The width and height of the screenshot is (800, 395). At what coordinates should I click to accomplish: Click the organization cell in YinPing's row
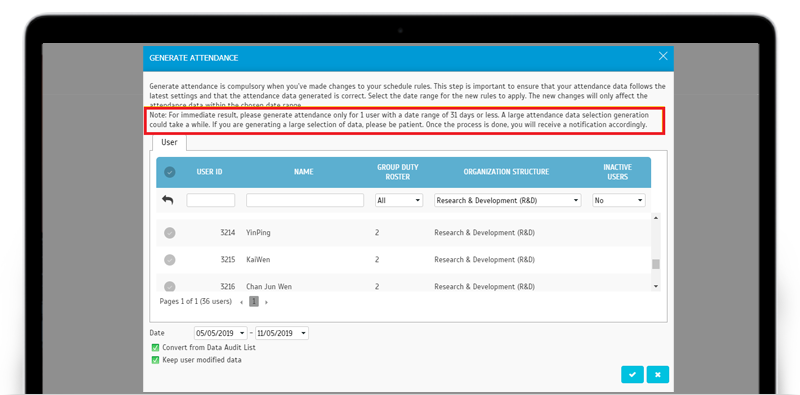[x=485, y=233]
